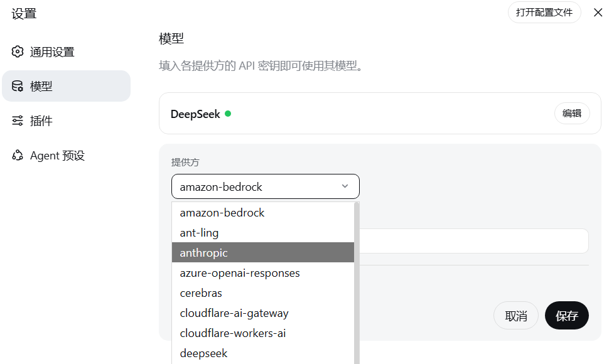Click the 取消 button
Viewport: 614px width, 364px height.
click(515, 316)
